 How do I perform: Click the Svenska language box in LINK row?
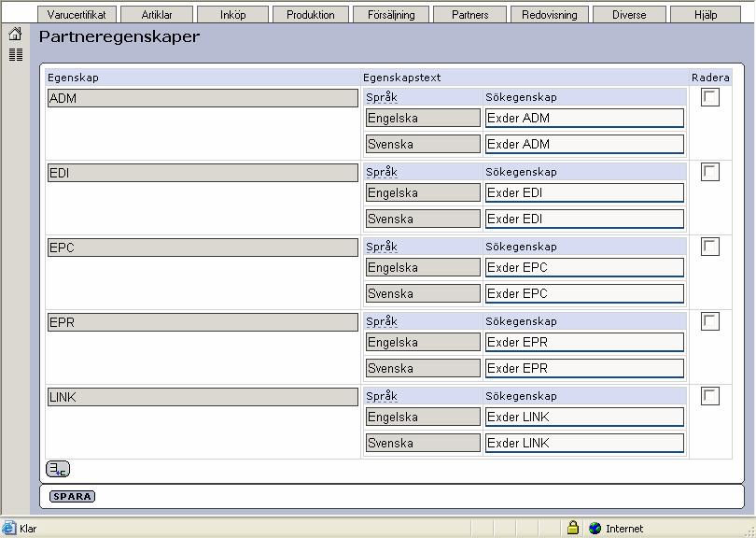424,443
